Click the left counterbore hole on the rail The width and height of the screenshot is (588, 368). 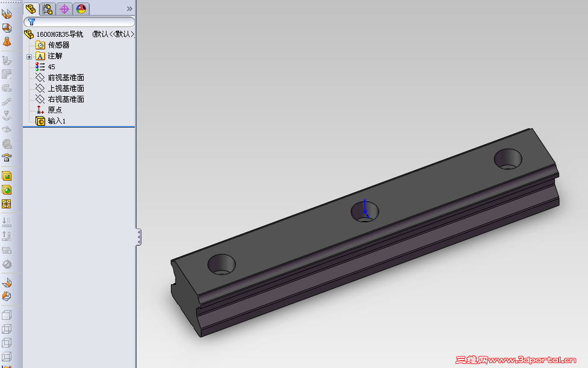[221, 264]
